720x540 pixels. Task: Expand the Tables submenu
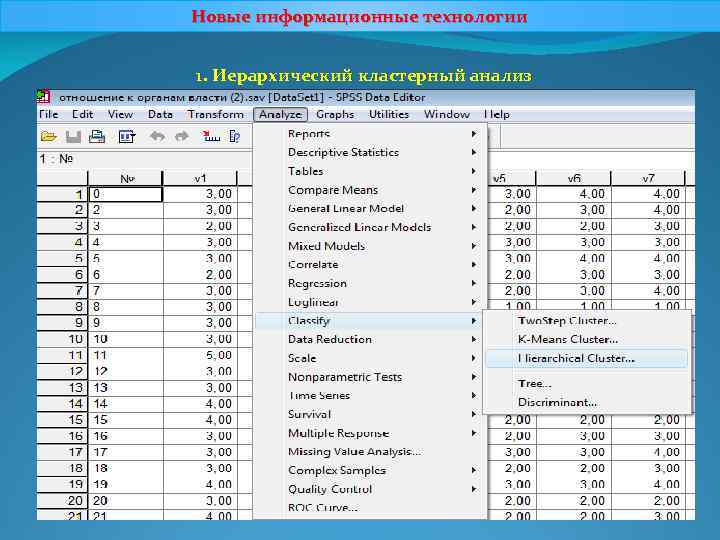(x=370, y=171)
